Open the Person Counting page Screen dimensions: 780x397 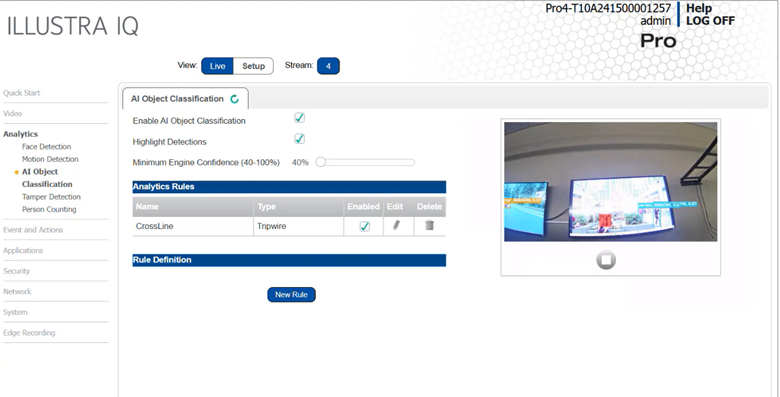click(x=49, y=209)
